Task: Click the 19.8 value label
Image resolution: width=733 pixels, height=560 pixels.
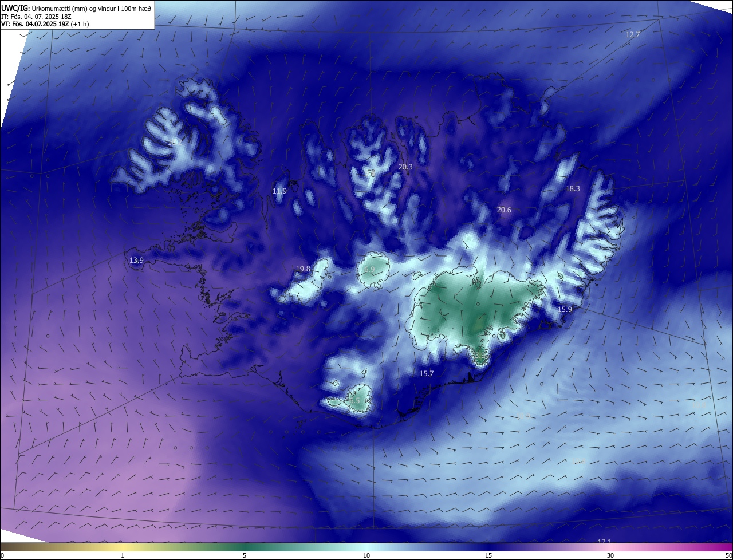Action: pos(303,269)
